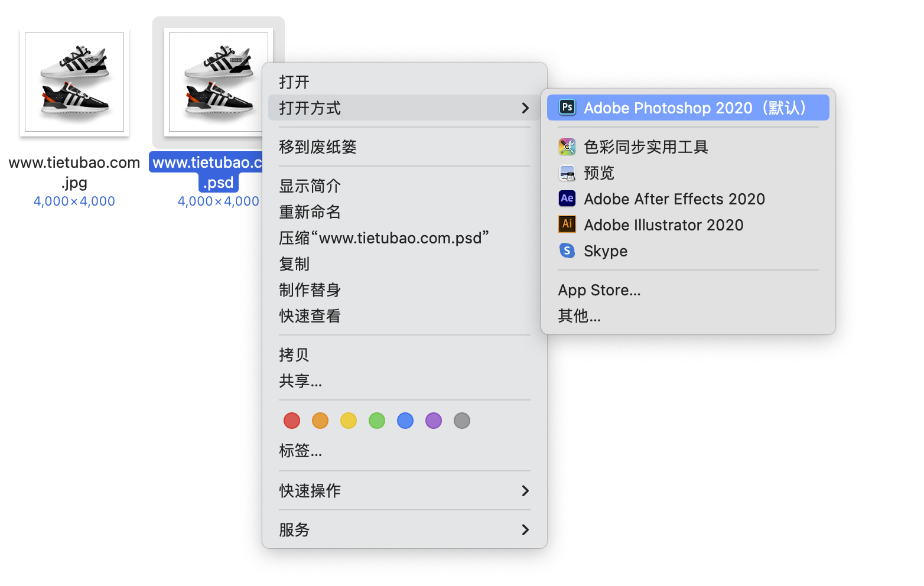Choose 显示简介 from the menu
924x586 pixels.
(405, 186)
